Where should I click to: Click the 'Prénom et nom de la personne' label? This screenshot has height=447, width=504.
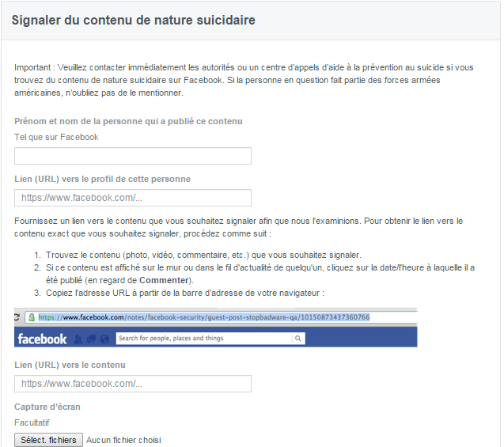point(128,121)
